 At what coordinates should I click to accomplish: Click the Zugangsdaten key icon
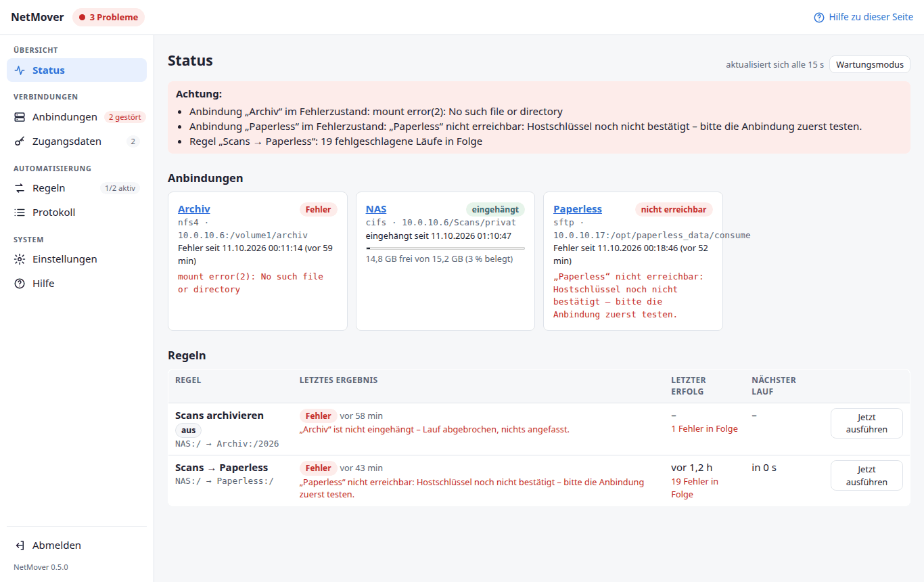[20, 141]
